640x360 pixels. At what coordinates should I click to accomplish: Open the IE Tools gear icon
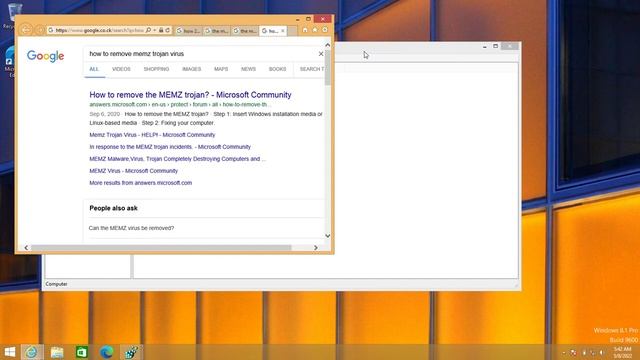coord(325,30)
